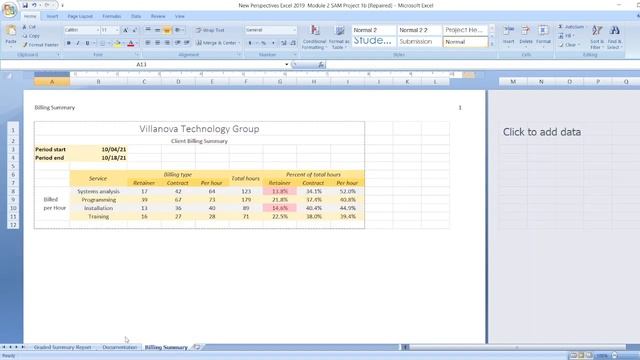Click the Increase Indent icon
Image resolution: width=640 pixels, height=360 pixels.
pyautogui.click(x=187, y=43)
